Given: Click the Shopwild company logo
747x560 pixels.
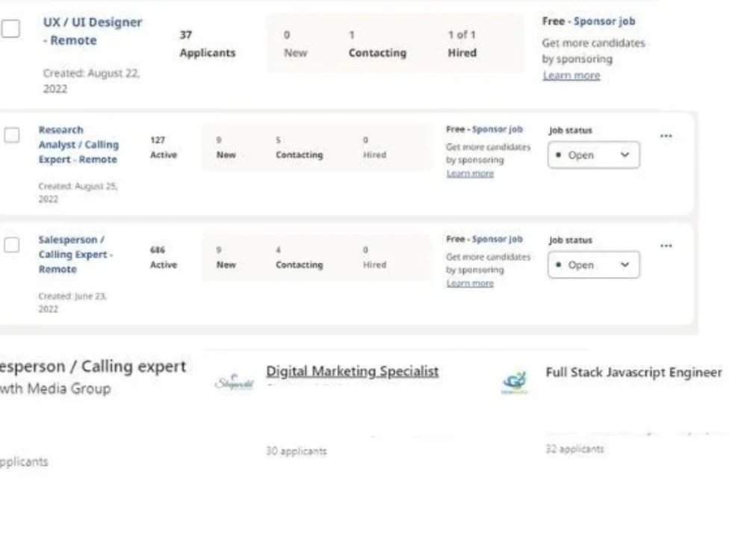Looking at the screenshot, I should pos(234,382).
